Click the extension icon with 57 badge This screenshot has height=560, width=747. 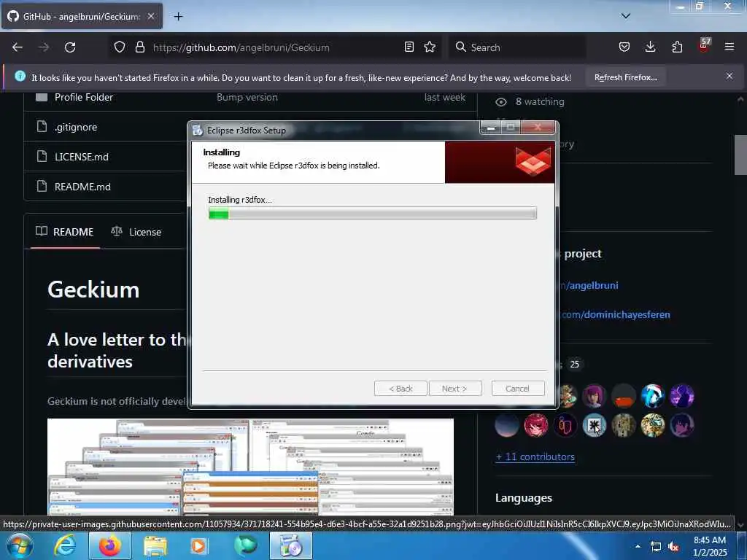coord(704,45)
